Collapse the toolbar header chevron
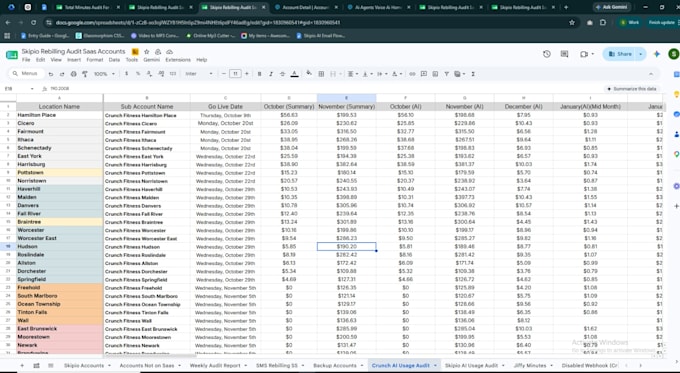Image resolution: width=680 pixels, height=373 pixels. [x=651, y=74]
